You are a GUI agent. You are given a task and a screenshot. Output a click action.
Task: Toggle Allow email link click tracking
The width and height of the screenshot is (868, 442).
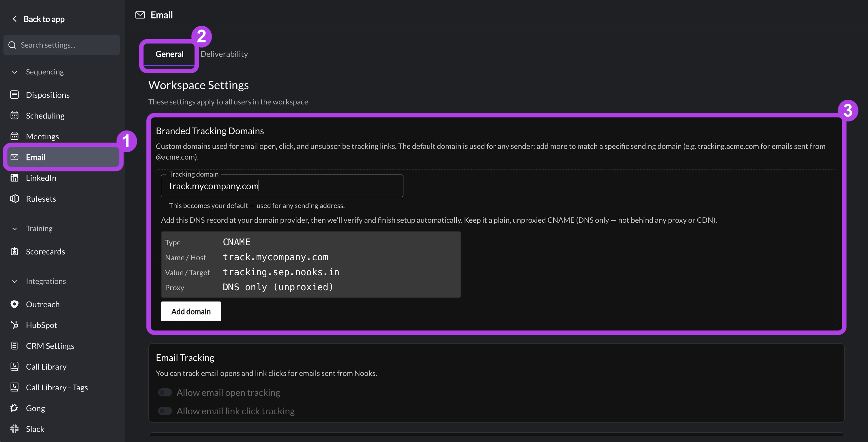[x=165, y=411]
